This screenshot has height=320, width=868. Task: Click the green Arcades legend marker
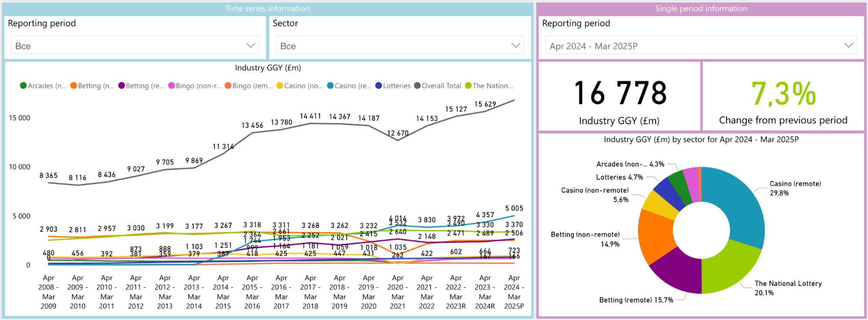click(x=23, y=86)
